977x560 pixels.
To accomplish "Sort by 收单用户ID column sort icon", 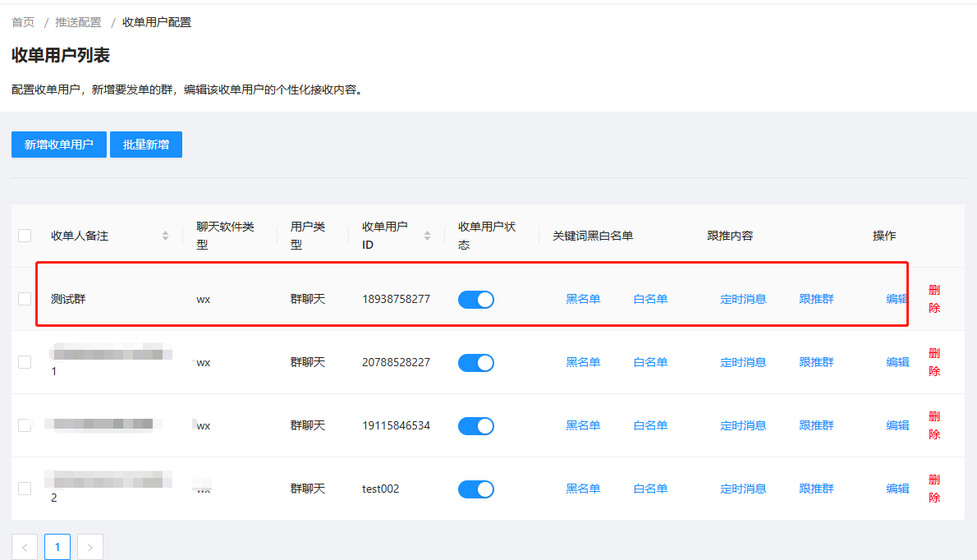I will [x=427, y=236].
